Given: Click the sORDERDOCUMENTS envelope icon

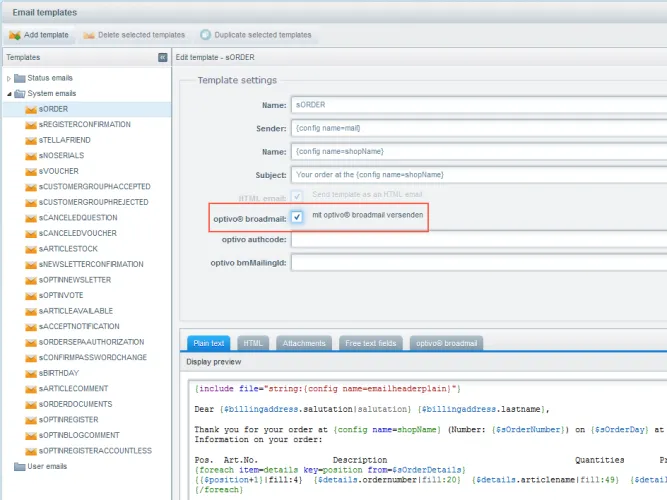Looking at the screenshot, I should 31,404.
